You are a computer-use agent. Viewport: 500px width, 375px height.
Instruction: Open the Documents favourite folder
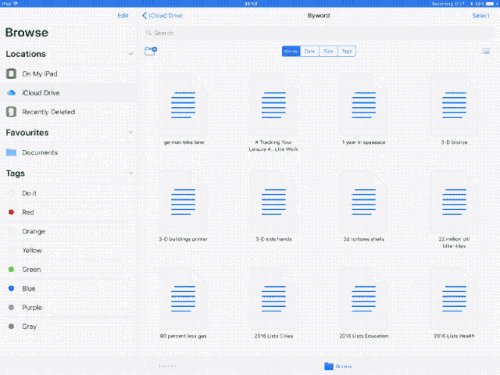[x=68, y=152]
